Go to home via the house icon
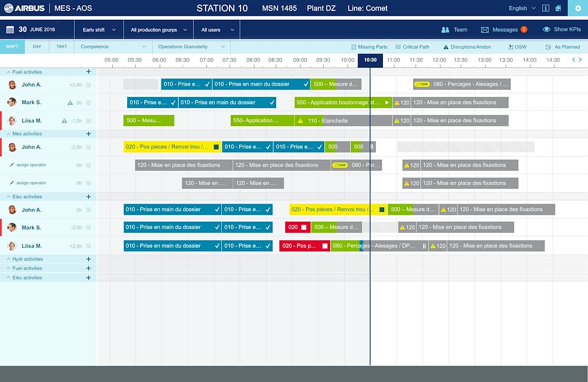The height and width of the screenshot is (382, 588). click(x=558, y=8)
